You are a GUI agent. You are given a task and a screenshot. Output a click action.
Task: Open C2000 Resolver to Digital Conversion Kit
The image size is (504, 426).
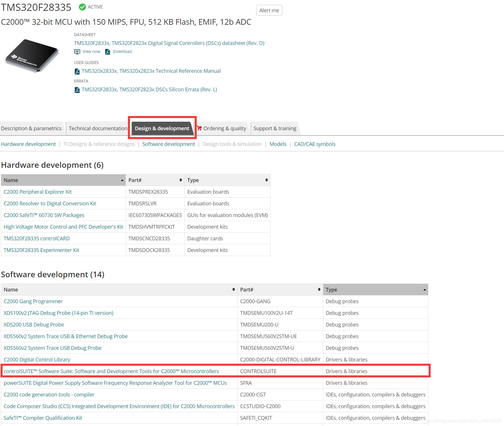click(x=50, y=204)
